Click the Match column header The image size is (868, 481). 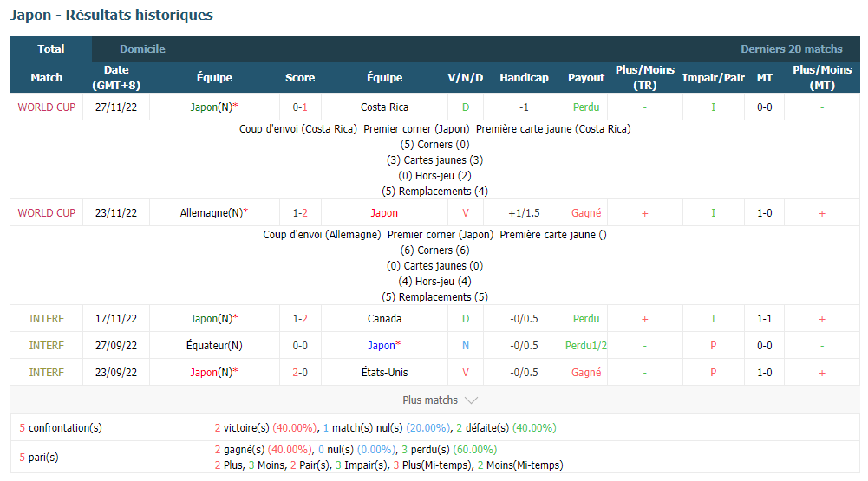[47, 77]
